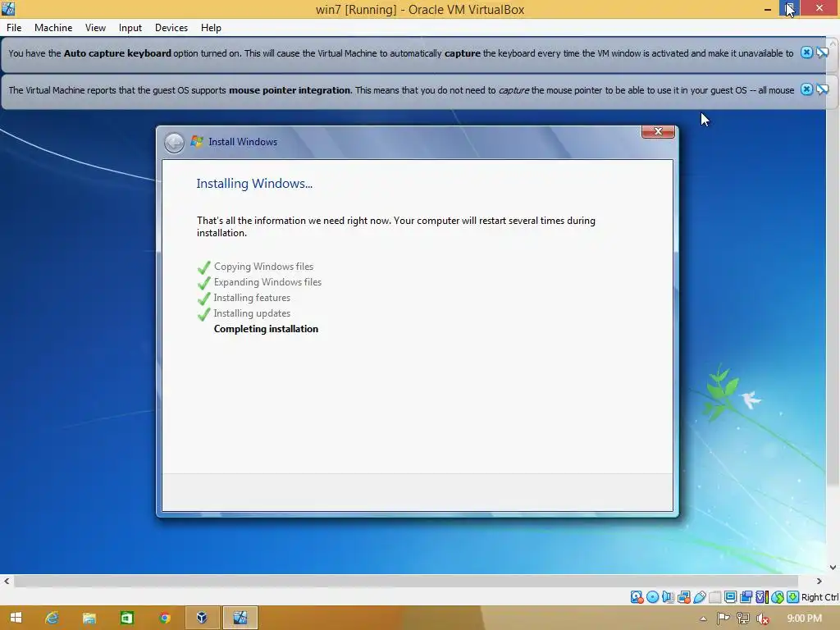Click the muted volume tray icon

(x=763, y=619)
